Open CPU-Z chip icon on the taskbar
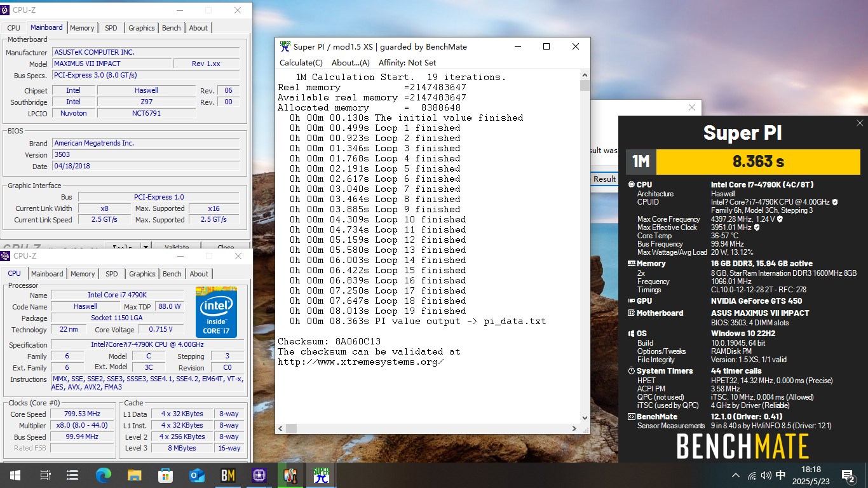This screenshot has width=868, height=488. [259, 475]
